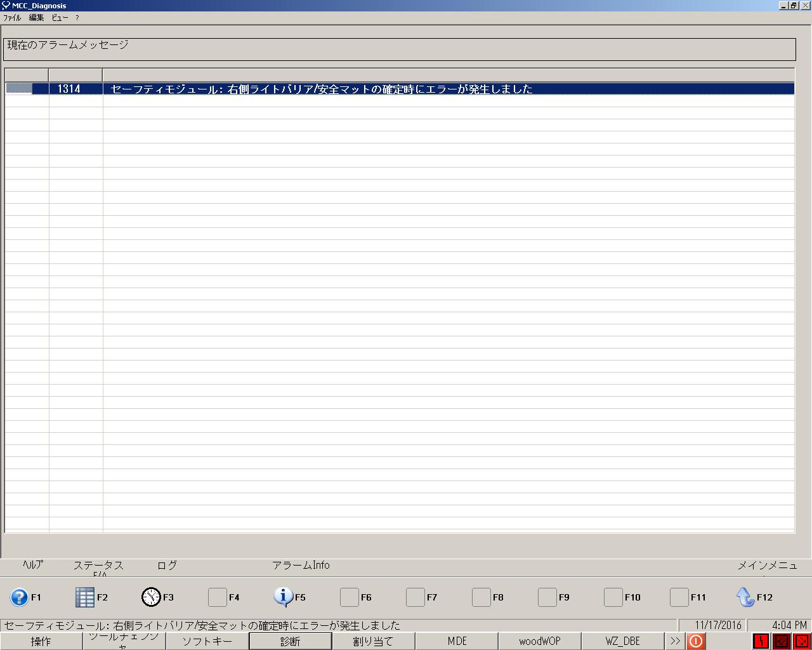Image resolution: width=812 pixels, height=650 pixels.
Task: Click the alarm number column header
Action: tap(75, 75)
